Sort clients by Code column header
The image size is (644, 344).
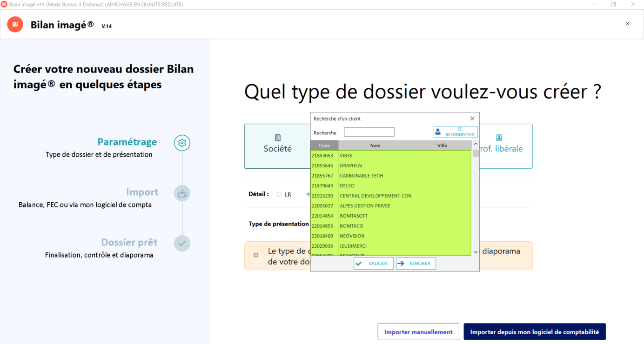tap(324, 146)
